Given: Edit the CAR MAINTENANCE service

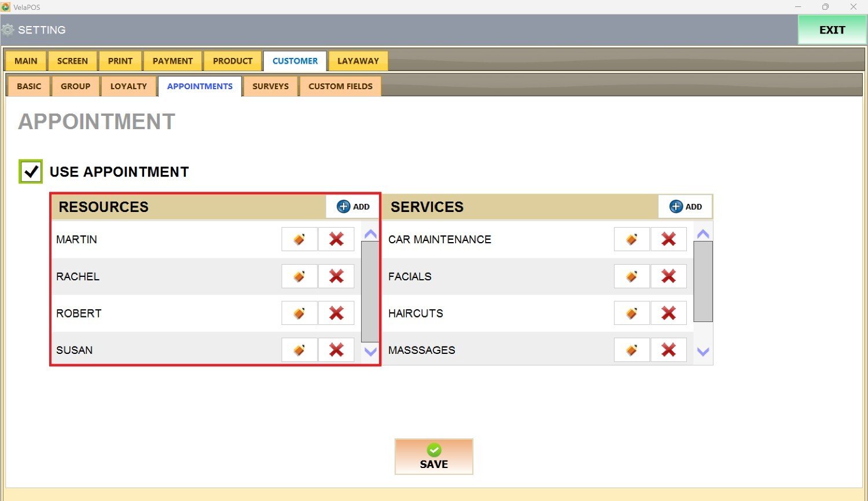Looking at the screenshot, I should tap(631, 239).
